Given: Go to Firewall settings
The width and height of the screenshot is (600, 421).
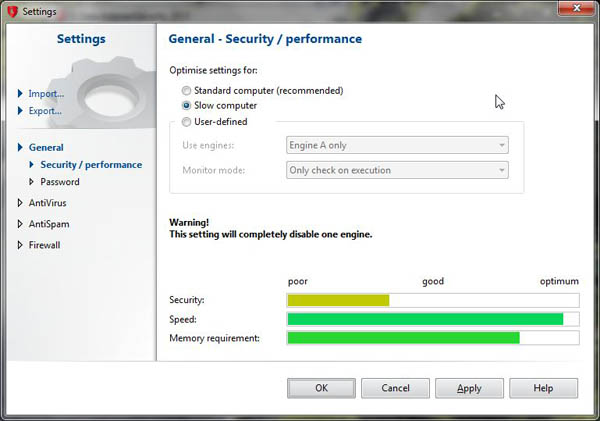Looking at the screenshot, I should (44, 245).
